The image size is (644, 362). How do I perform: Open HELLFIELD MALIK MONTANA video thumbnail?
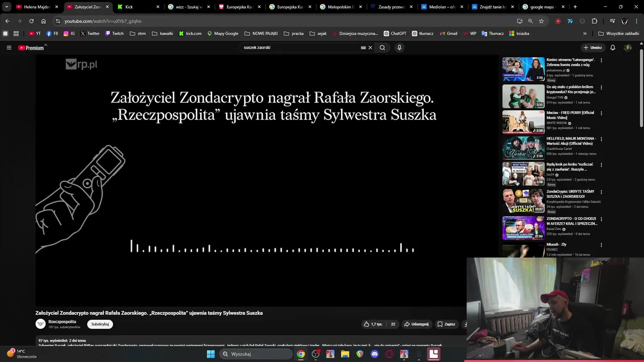pos(523,148)
